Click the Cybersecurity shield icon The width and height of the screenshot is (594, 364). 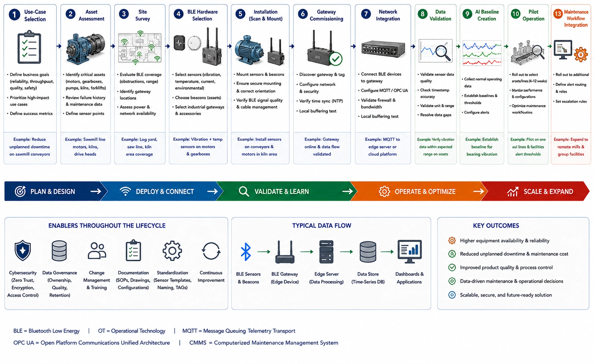23,251
